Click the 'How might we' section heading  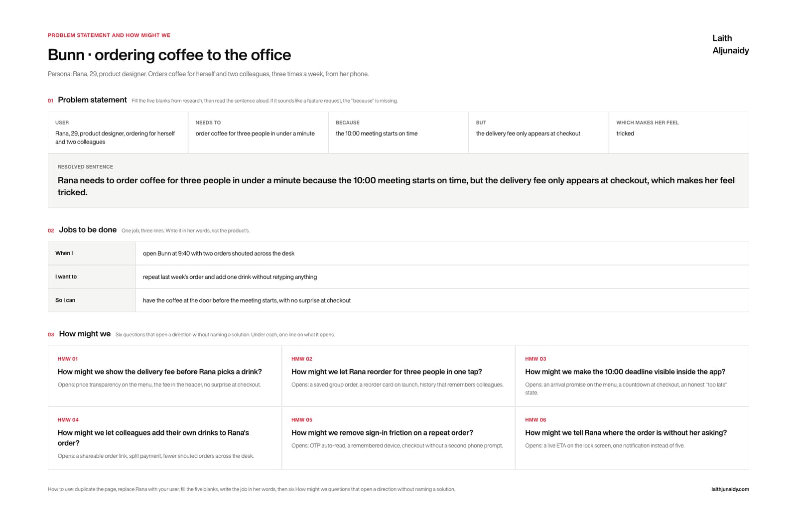point(85,334)
